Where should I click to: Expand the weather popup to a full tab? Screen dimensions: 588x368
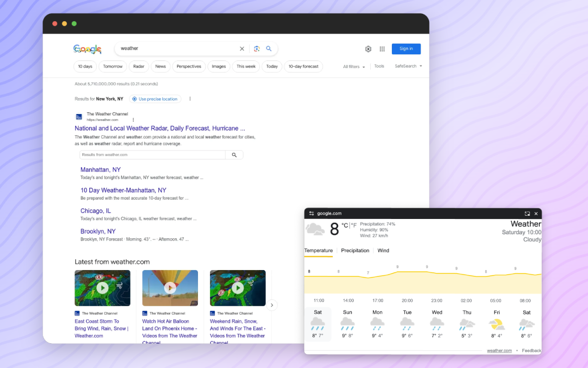click(527, 213)
